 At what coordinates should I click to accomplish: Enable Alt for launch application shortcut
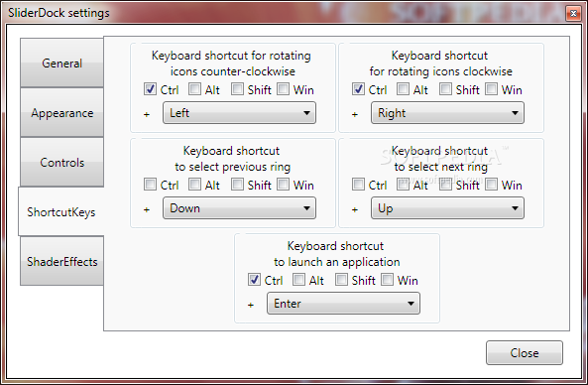298,280
